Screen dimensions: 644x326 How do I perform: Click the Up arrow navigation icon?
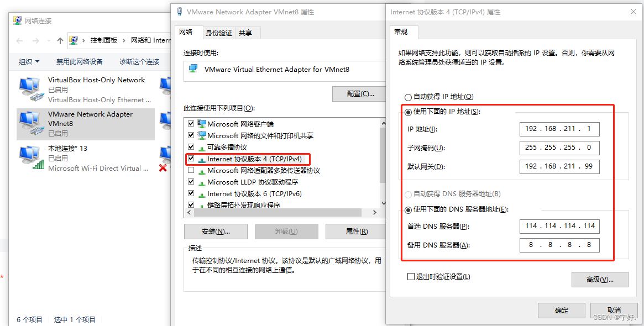coord(60,41)
